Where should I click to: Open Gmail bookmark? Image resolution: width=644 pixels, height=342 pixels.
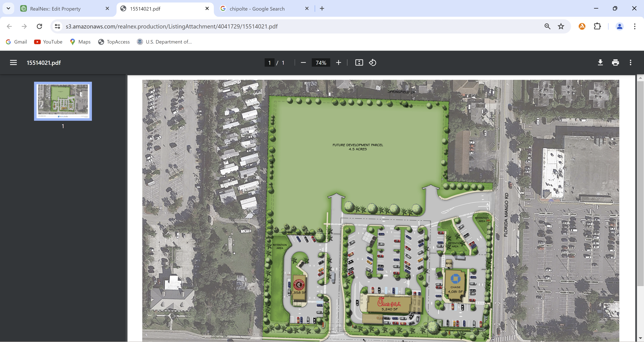(x=16, y=42)
